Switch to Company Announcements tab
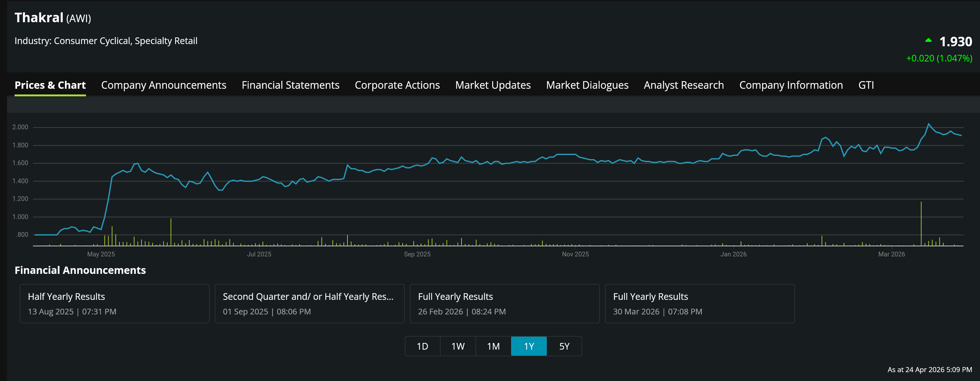The image size is (980, 381). (x=163, y=85)
